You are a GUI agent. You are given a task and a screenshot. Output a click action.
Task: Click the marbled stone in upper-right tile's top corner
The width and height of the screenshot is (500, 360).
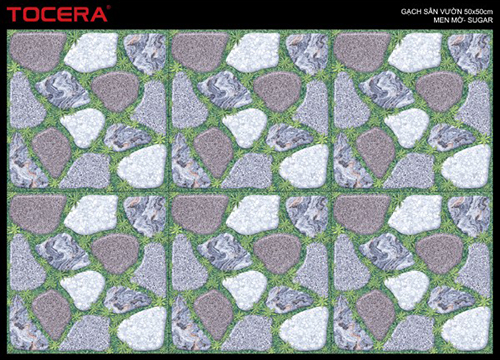point(469,53)
